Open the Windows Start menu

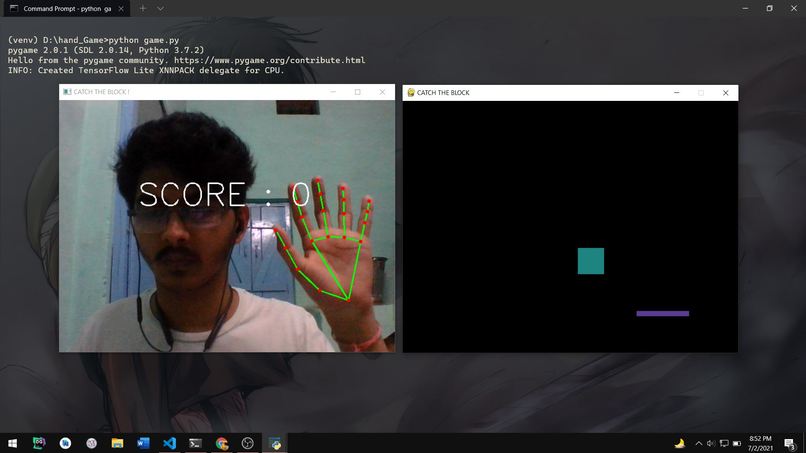12,443
